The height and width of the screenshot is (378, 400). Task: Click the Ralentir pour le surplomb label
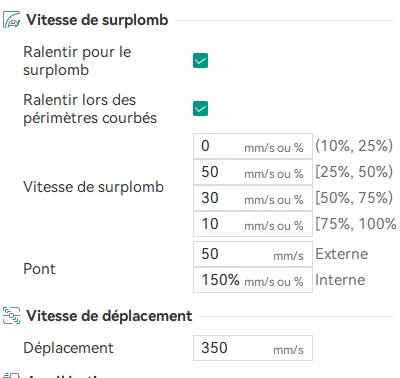(x=77, y=61)
